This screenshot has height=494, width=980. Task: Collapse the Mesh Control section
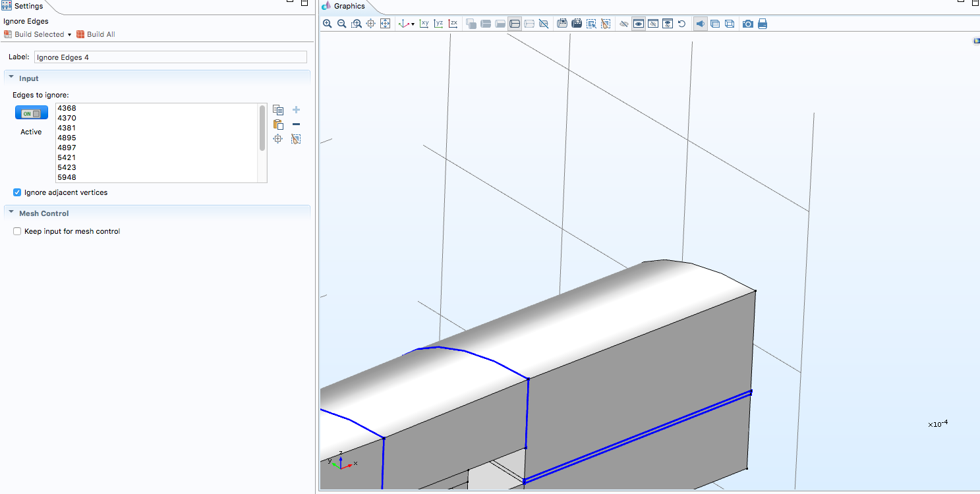[11, 213]
